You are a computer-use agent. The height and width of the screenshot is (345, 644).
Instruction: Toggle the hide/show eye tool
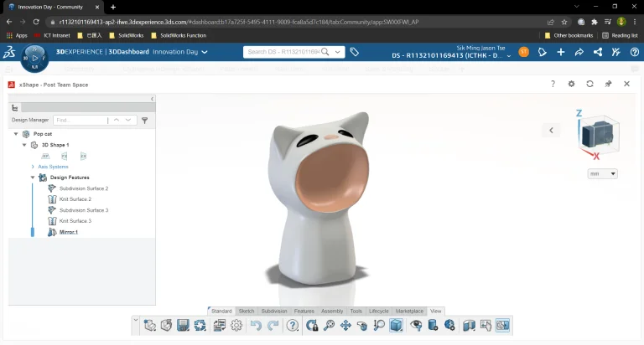point(416,325)
